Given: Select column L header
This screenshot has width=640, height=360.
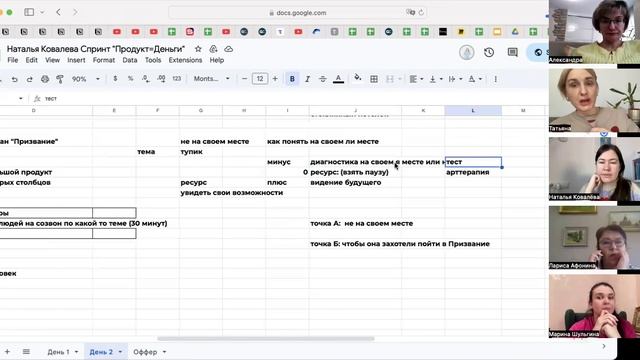Looking at the screenshot, I should [473, 111].
